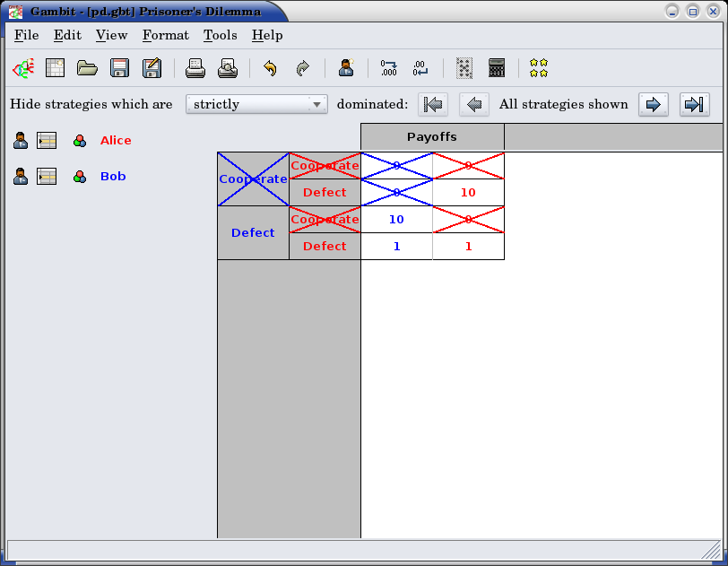The height and width of the screenshot is (566, 728).
Task: Jump to the last elimination level
Action: tap(694, 105)
